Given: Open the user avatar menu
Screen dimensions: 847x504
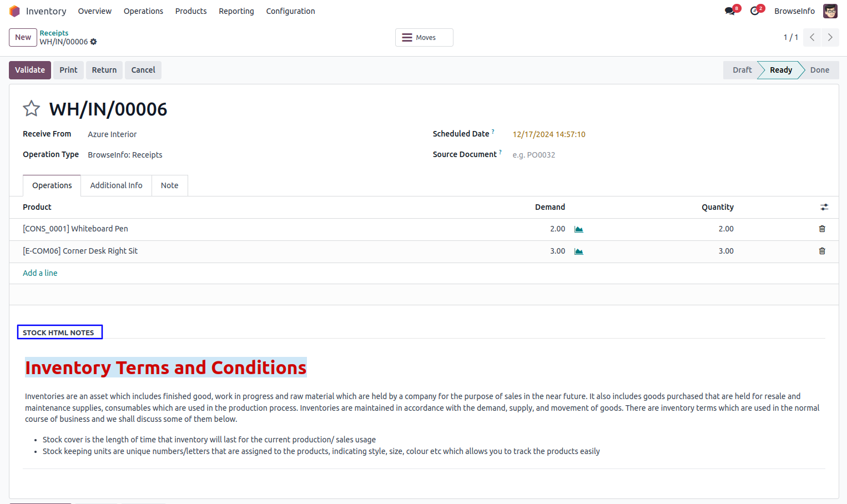Looking at the screenshot, I should pos(830,11).
